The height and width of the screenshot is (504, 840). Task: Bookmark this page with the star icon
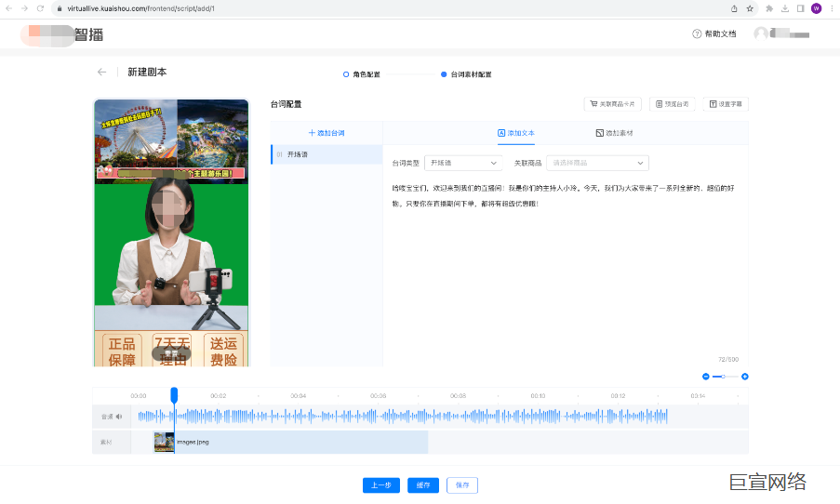pos(750,8)
